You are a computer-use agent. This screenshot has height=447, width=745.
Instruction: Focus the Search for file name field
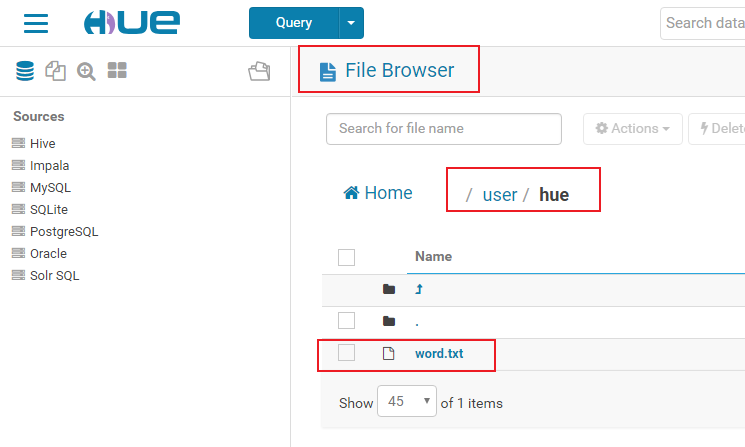tap(444, 129)
